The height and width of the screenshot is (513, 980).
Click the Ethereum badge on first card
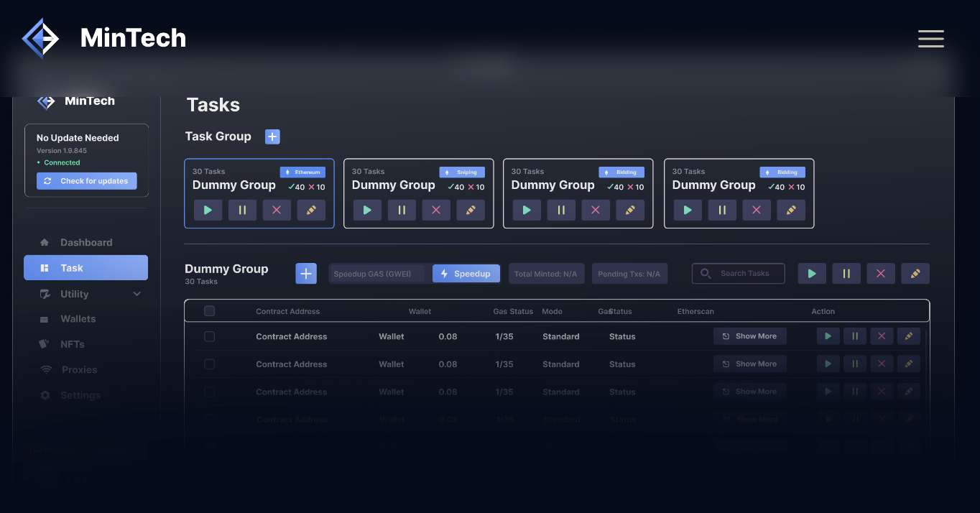pos(302,172)
